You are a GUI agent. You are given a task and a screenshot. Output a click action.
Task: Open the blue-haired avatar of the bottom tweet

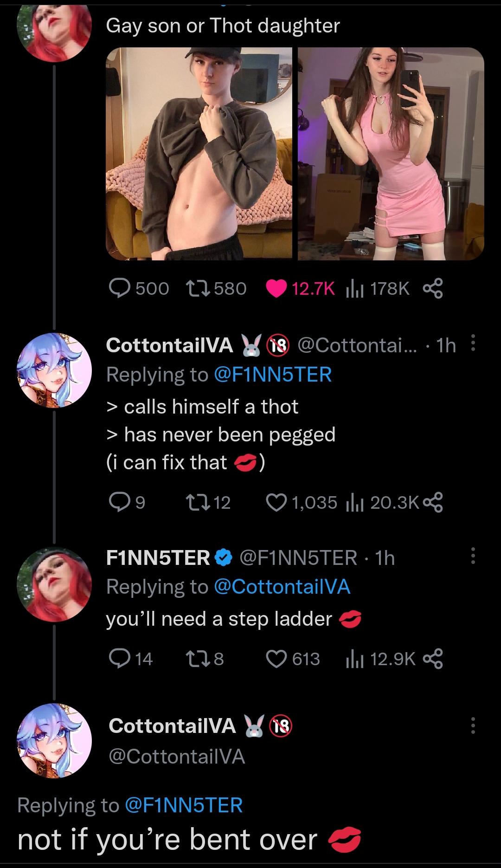click(x=54, y=739)
